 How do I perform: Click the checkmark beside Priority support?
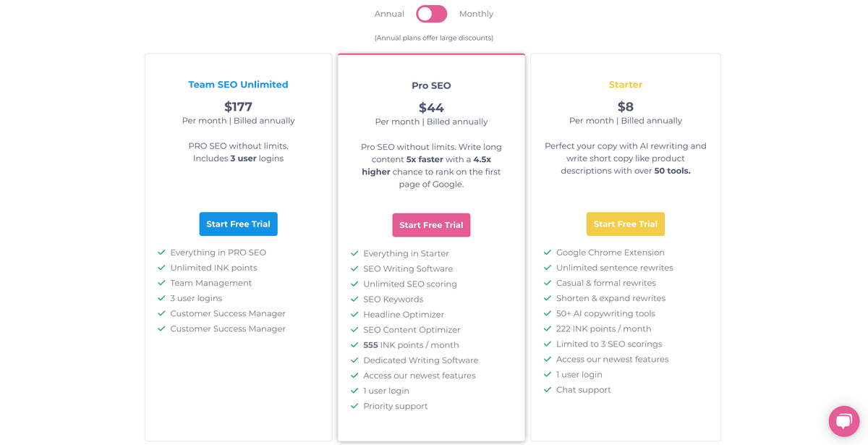354,406
